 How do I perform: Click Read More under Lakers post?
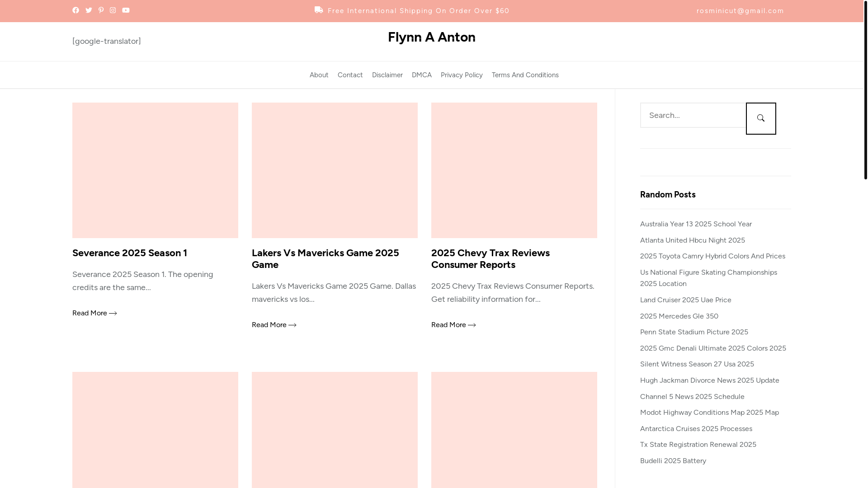[x=274, y=325]
